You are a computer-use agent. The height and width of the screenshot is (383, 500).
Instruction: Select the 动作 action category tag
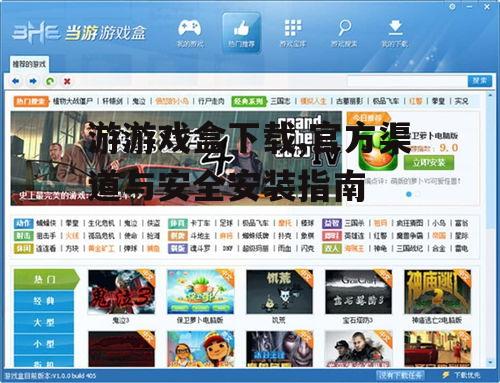click(x=23, y=223)
